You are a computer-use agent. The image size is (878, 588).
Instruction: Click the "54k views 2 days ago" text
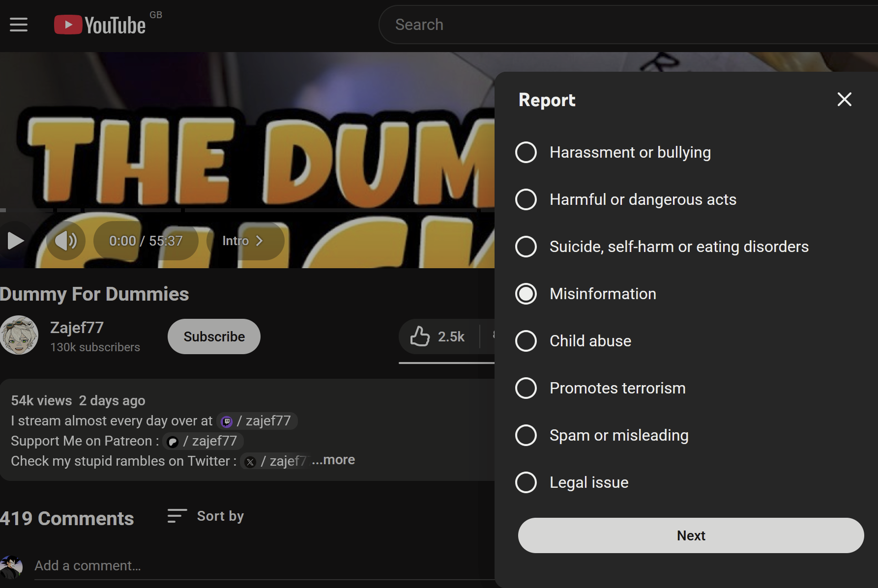click(78, 400)
